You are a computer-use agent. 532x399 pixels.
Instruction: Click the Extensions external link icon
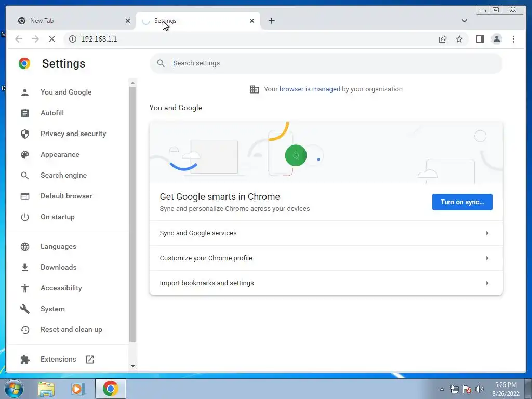[x=89, y=360]
